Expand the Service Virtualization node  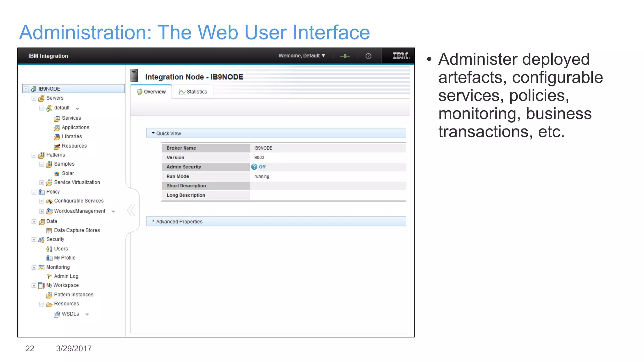(42, 183)
